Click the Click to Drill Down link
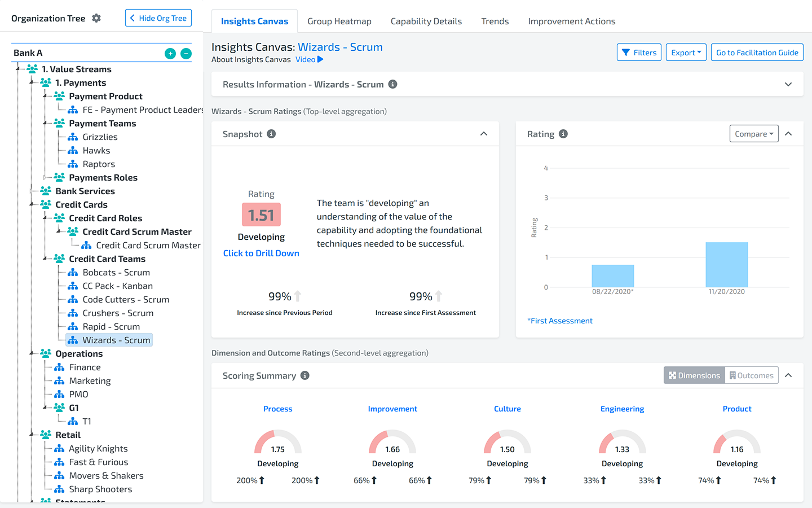This screenshot has height=508, width=812. (x=261, y=253)
